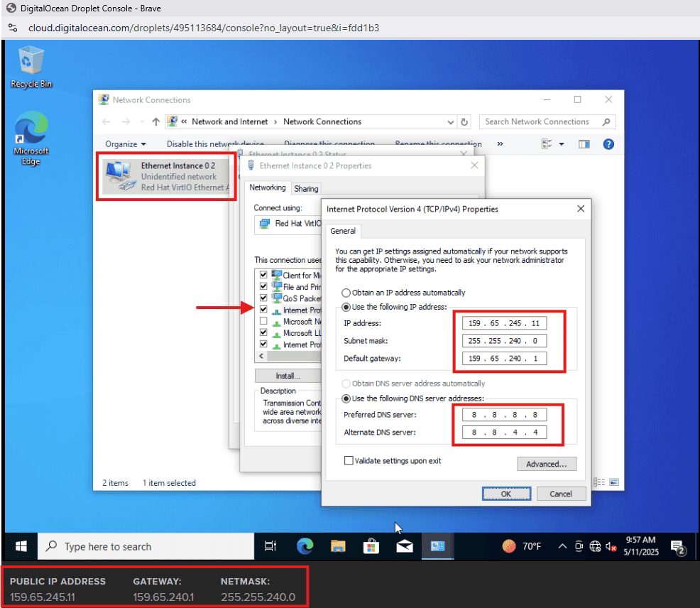Refresh the Network Connections address bar
This screenshot has height=608, width=700.
464,121
